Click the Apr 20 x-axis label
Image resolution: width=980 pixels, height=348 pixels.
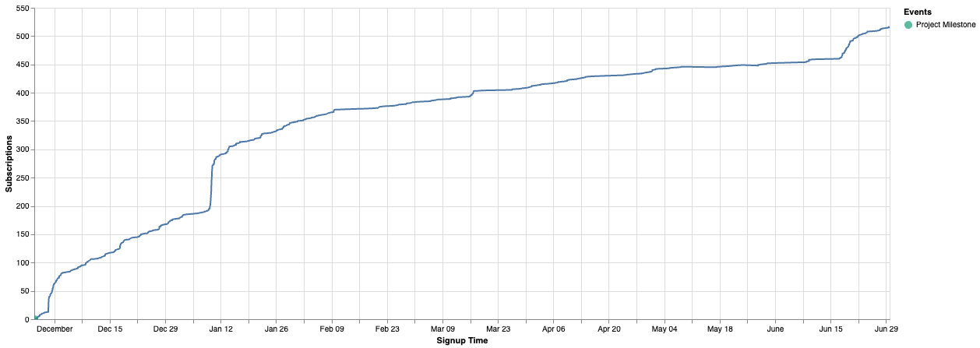point(609,329)
